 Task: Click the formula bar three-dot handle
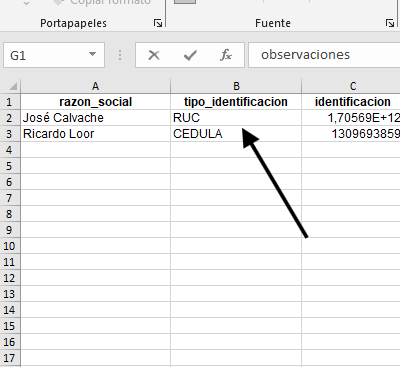pyautogui.click(x=120, y=55)
